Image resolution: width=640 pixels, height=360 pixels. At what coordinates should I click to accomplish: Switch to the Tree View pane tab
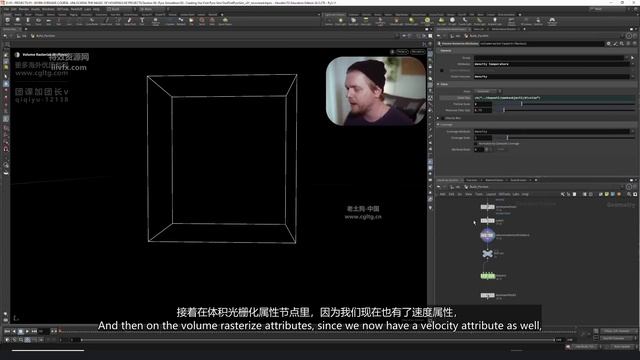tap(471, 180)
